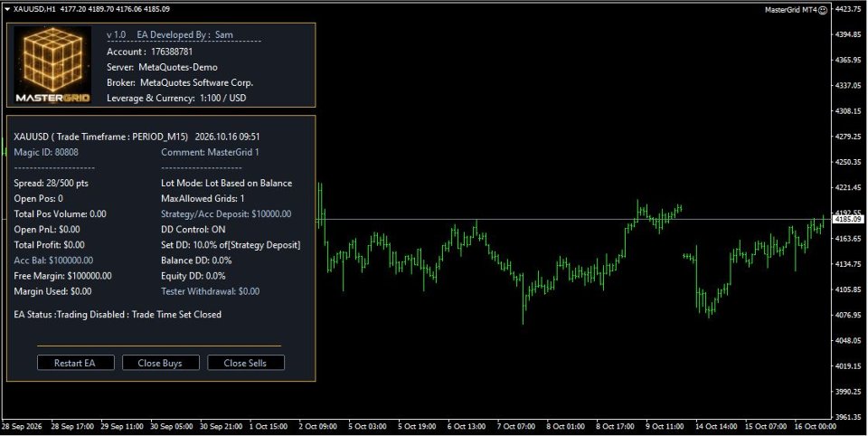Click the Balance DD: 0.0% line

tap(196, 261)
